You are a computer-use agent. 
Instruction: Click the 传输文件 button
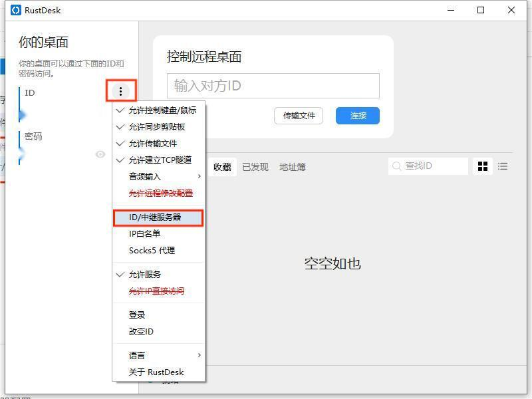[x=299, y=116]
